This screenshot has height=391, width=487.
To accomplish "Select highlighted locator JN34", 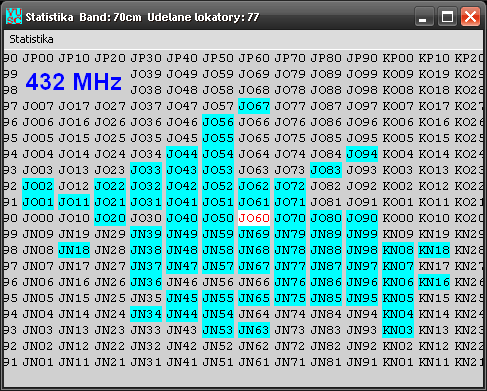I will tap(146, 314).
